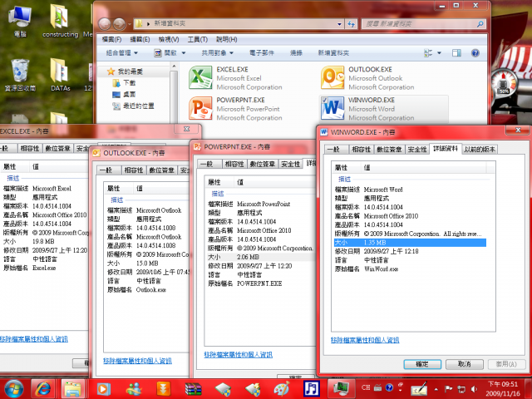Image resolution: width=532 pixels, height=399 pixels.
Task: Open the Windows Start button
Action: click(13, 388)
